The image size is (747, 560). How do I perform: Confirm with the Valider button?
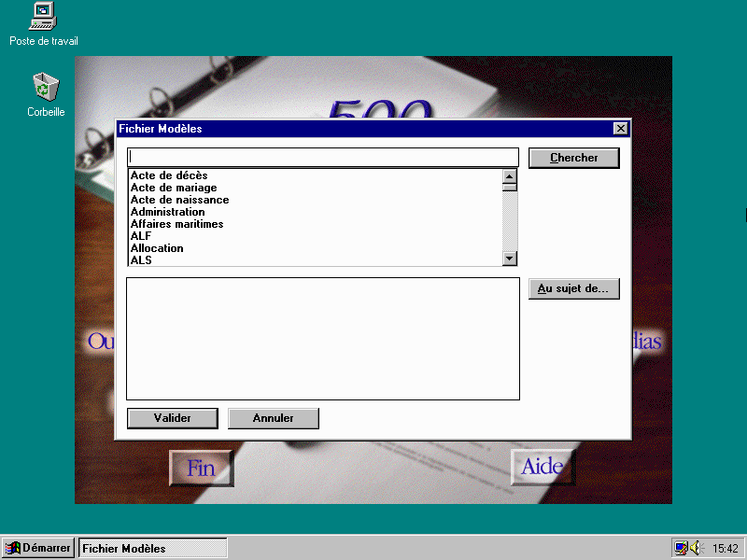[x=173, y=418]
